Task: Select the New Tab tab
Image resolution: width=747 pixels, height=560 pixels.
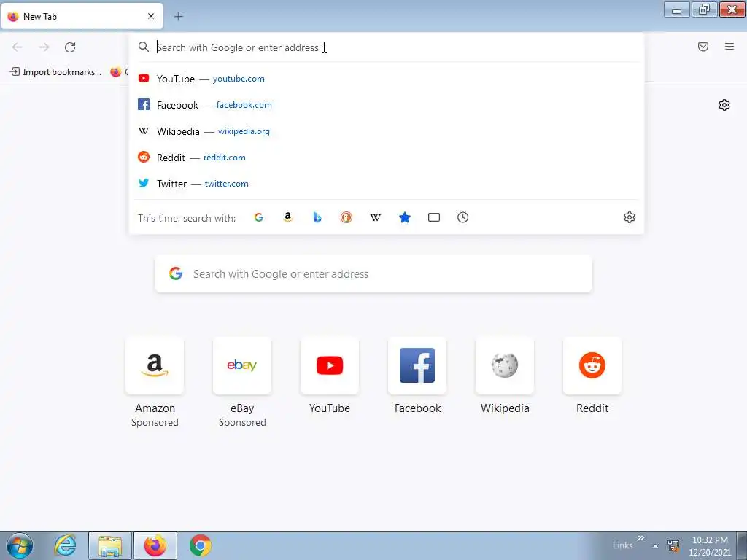Action: coord(82,17)
